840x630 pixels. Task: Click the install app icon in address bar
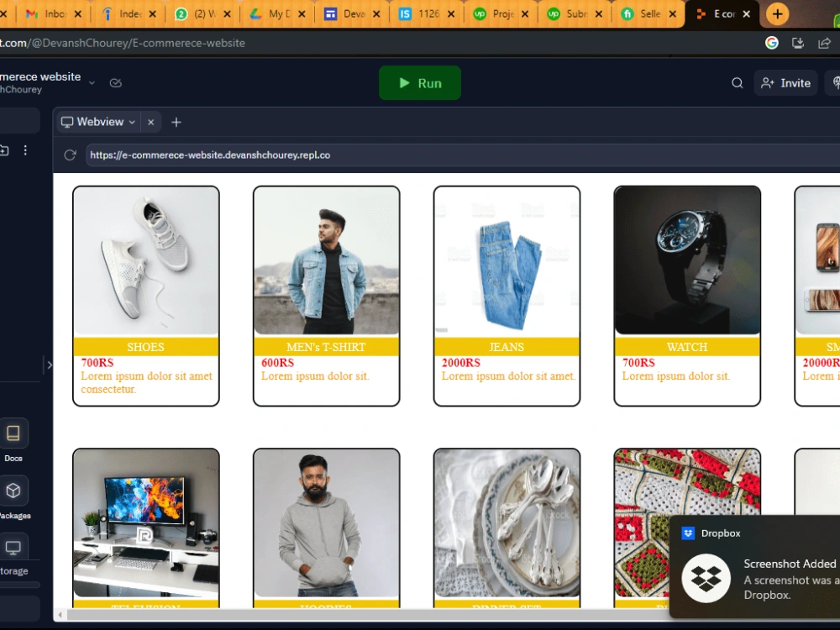pos(798,43)
